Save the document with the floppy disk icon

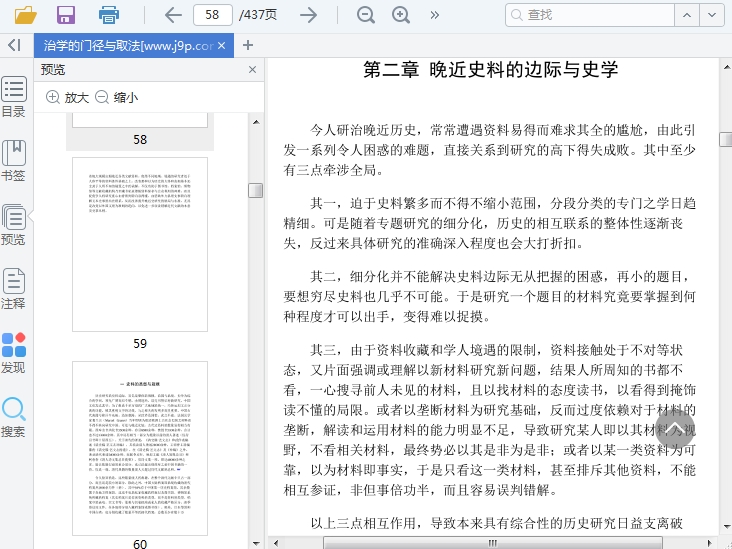click(66, 15)
